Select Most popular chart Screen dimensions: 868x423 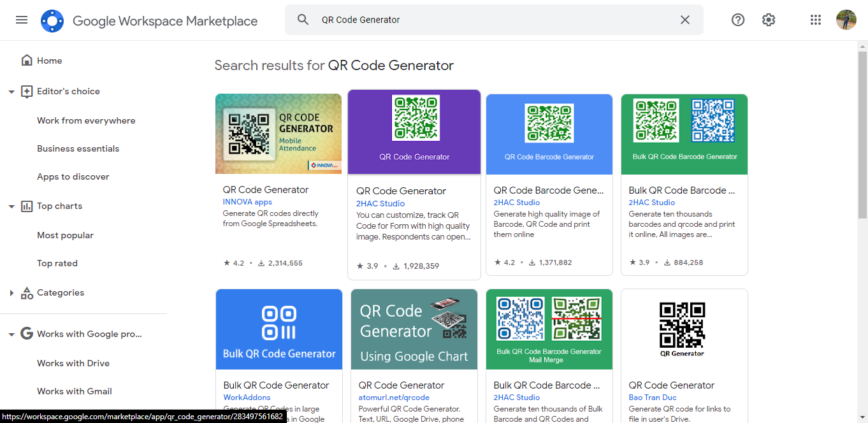[65, 235]
